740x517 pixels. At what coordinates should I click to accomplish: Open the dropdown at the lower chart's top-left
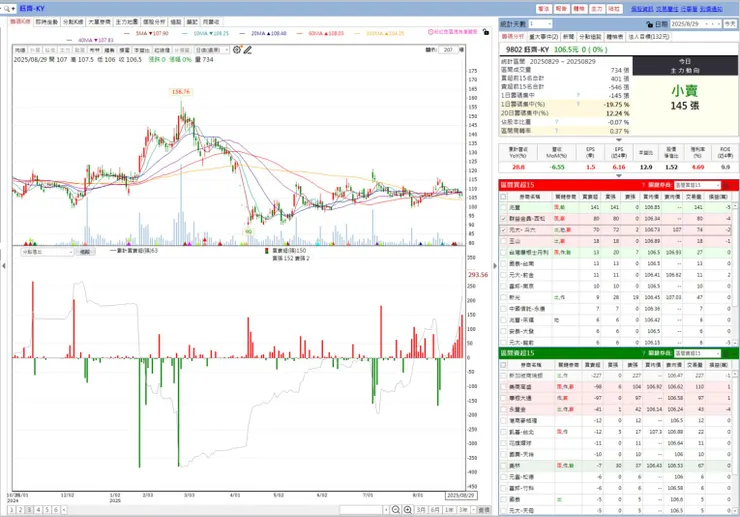[47, 252]
